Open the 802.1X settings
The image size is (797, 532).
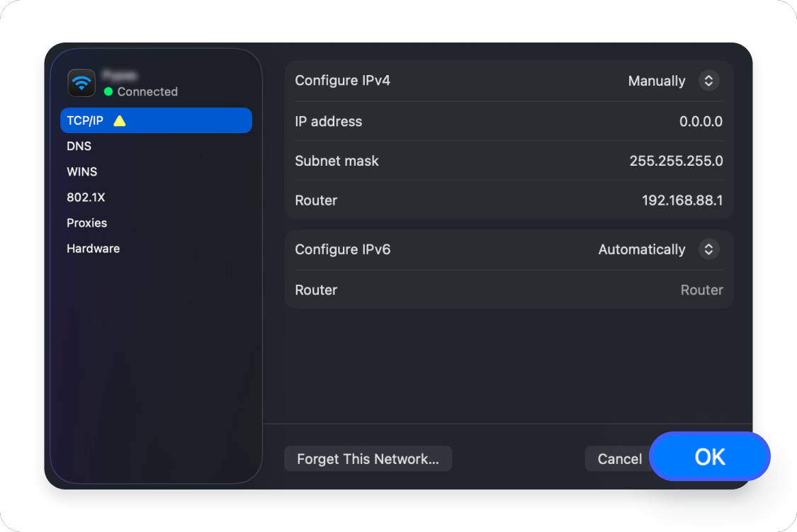tap(86, 197)
